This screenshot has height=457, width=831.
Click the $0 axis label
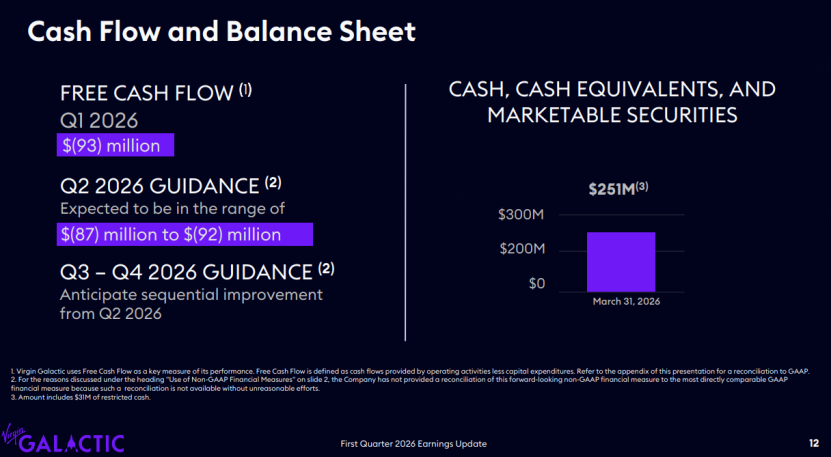click(536, 284)
